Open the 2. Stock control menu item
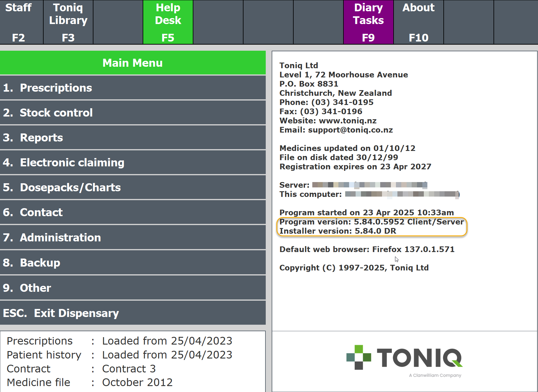Screen dimensions: 538x392 [x=133, y=113]
